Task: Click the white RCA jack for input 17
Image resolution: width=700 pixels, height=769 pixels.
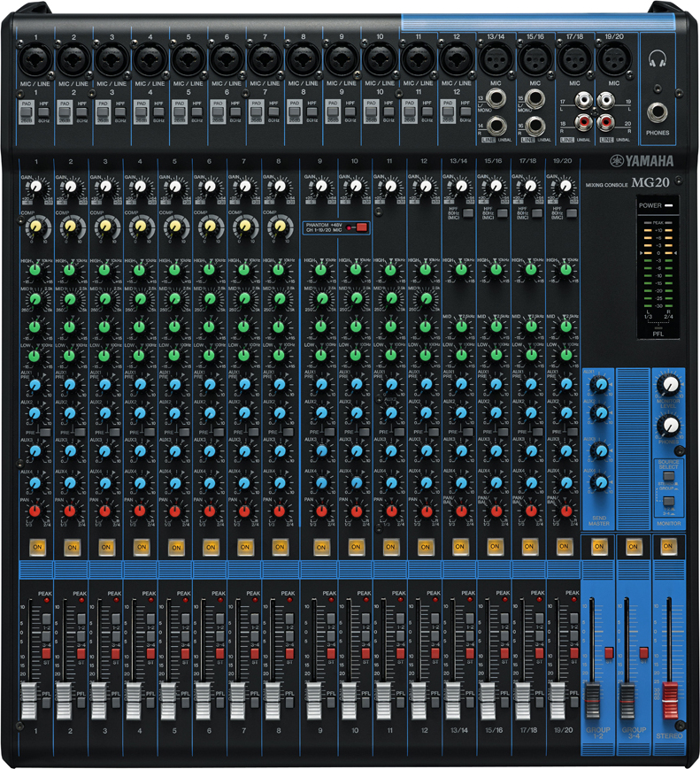Action: pos(584,101)
